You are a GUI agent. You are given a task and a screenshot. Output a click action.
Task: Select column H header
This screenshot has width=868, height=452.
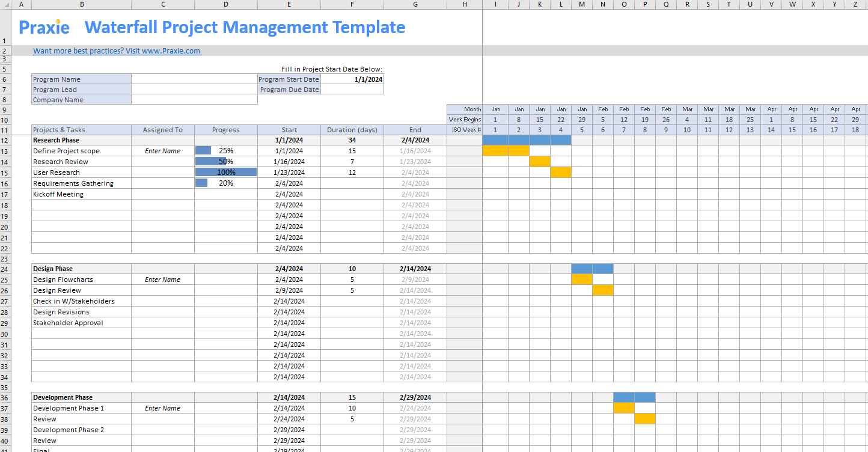465,4
